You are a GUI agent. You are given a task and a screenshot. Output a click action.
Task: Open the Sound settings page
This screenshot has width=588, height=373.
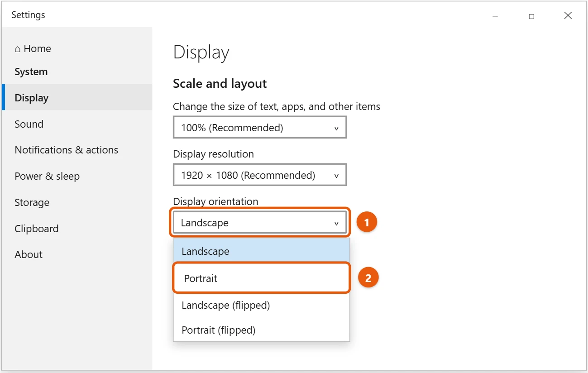(77, 124)
